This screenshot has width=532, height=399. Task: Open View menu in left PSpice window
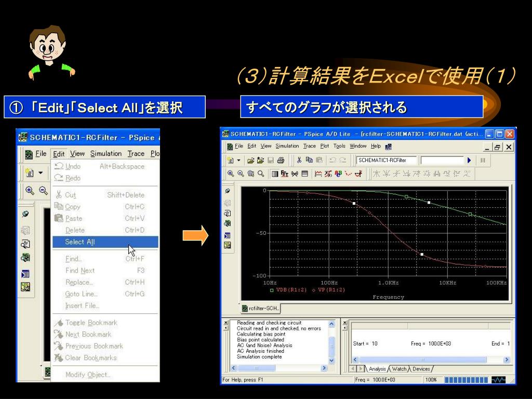point(77,154)
